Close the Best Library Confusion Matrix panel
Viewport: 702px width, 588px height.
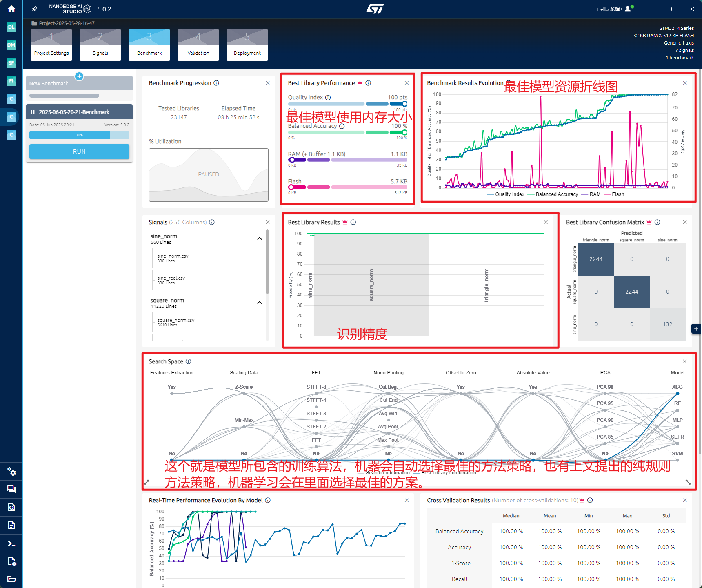685,222
